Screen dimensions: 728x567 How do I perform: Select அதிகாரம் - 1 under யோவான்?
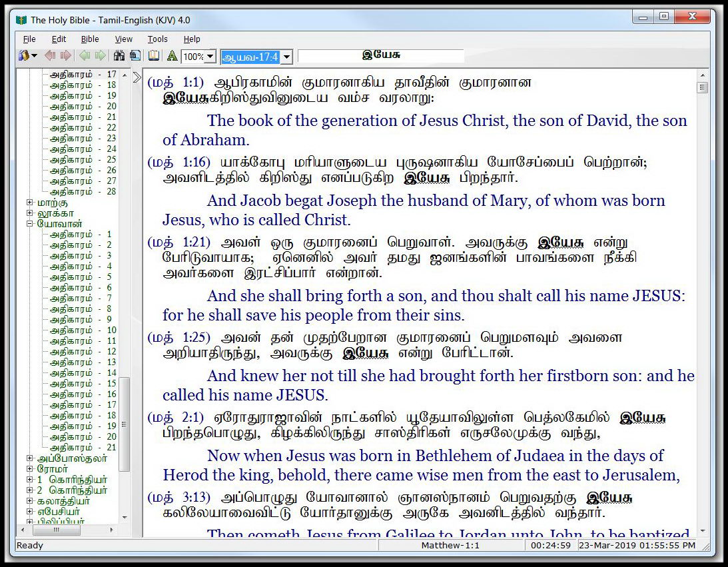(x=81, y=235)
